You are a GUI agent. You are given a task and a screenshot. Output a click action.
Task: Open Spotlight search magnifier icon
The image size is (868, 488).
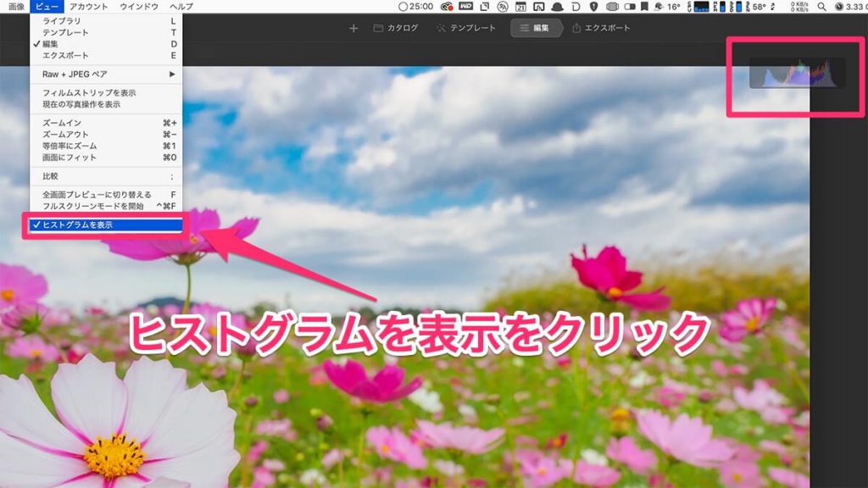click(822, 7)
